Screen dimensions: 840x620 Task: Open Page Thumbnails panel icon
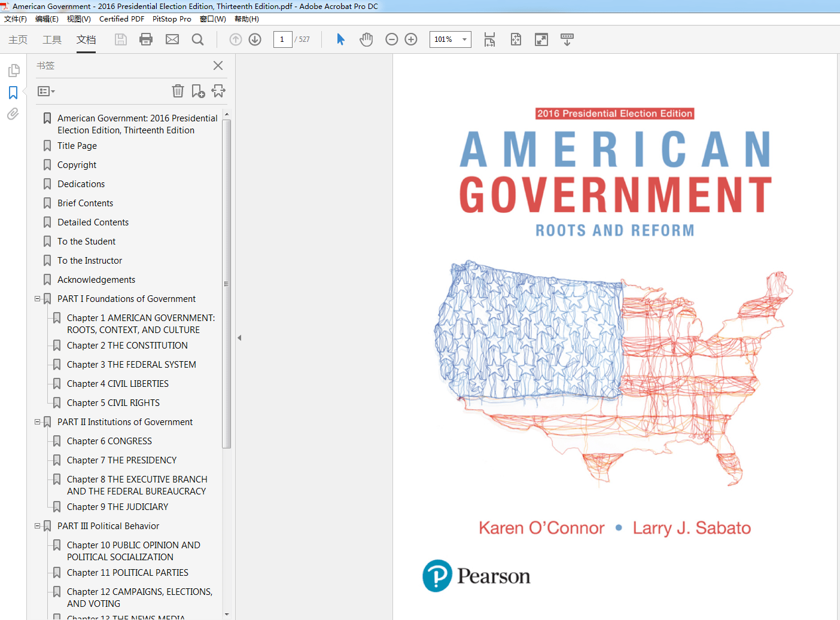14,71
